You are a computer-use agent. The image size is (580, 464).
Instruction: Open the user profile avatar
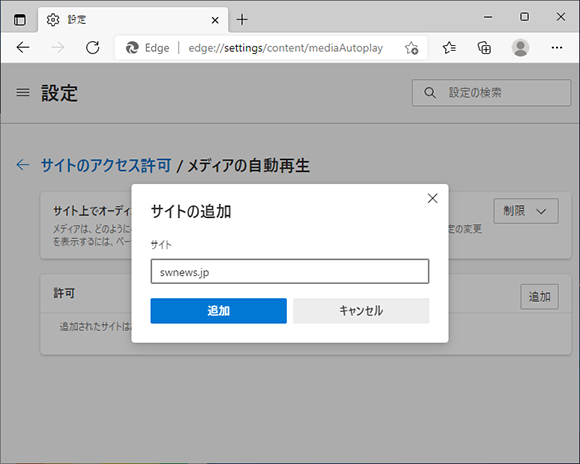point(520,48)
